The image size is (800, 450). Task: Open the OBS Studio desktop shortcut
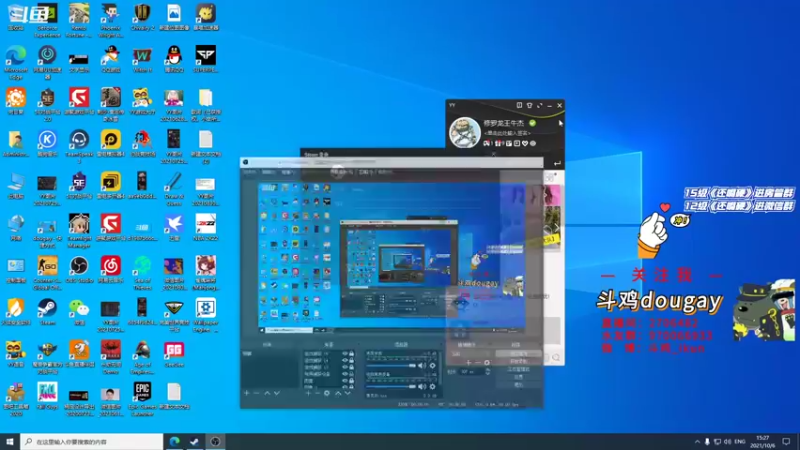click(79, 270)
